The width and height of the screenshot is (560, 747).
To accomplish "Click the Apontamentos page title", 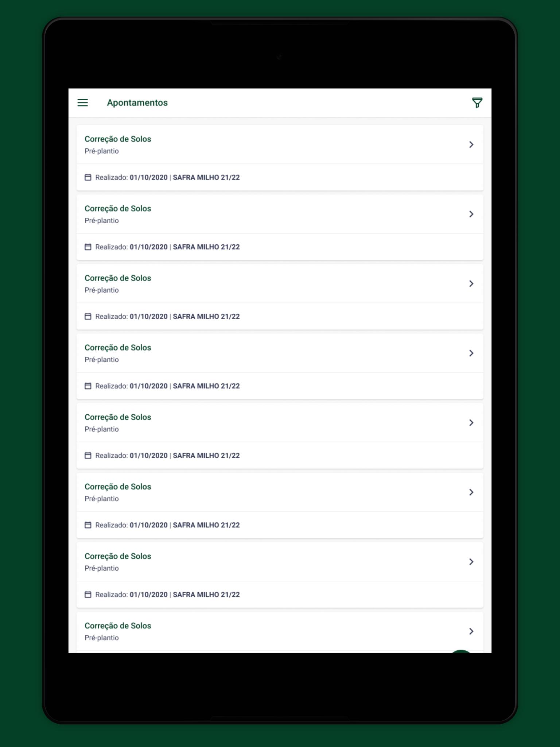I will point(137,103).
